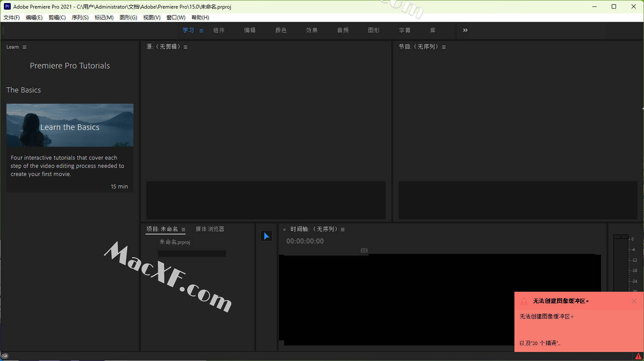The image size is (644, 361).
Task: Maximize the Premiere Pro window
Action: click(x=614, y=6)
